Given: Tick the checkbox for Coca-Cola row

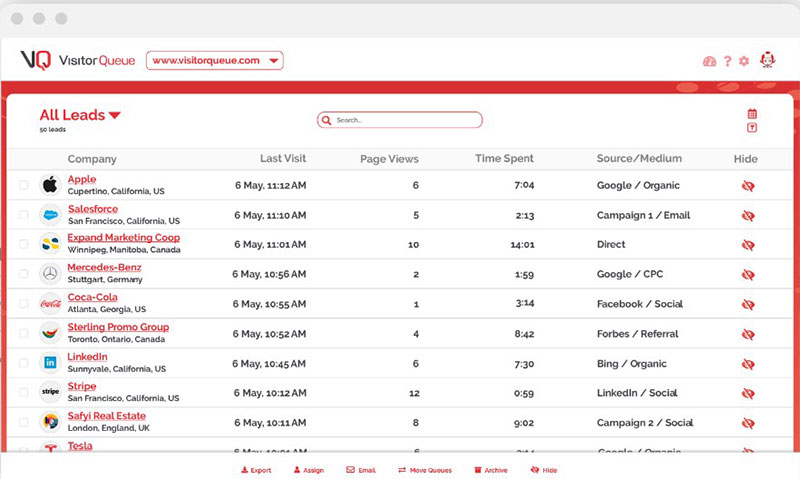Looking at the screenshot, I should tap(23, 304).
